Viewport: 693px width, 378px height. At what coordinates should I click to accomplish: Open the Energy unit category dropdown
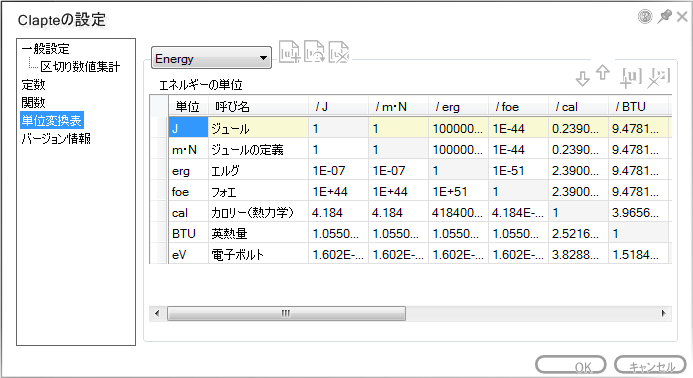click(211, 58)
